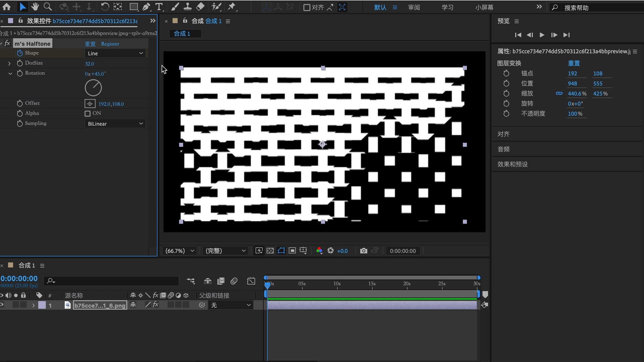
Task: Toggle transparency grid in viewer
Action: pyautogui.click(x=270, y=251)
